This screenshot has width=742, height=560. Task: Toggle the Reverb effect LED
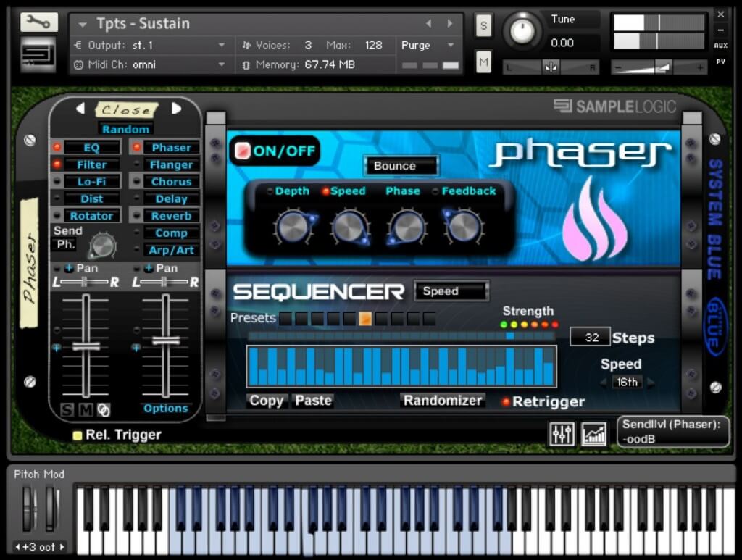click(137, 215)
